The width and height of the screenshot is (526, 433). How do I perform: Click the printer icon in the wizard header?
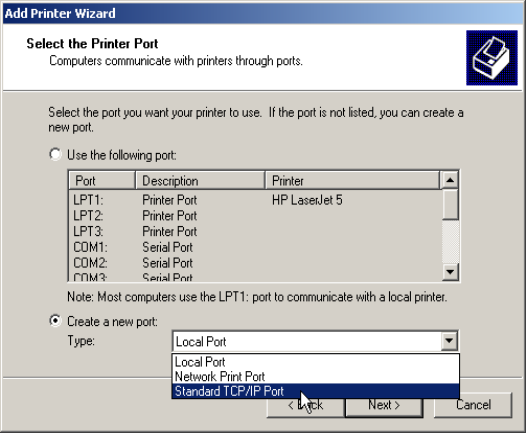click(x=491, y=58)
